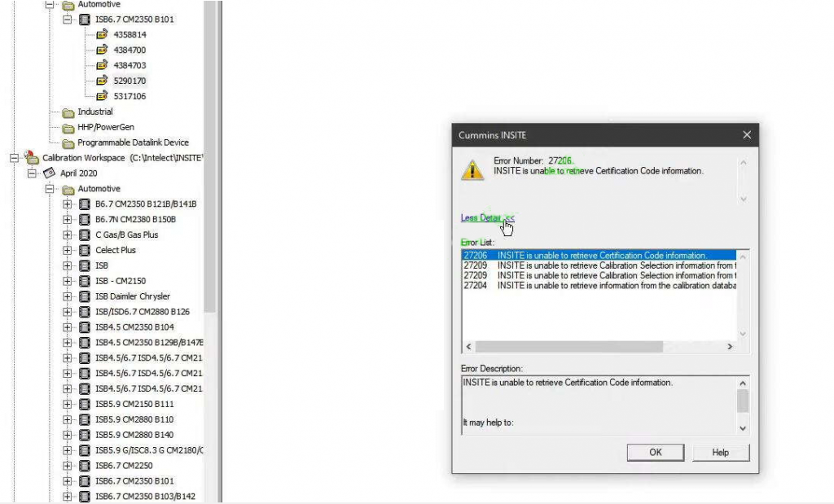
Task: Select the ISB Daimler Chrysler label
Action: pos(133,296)
